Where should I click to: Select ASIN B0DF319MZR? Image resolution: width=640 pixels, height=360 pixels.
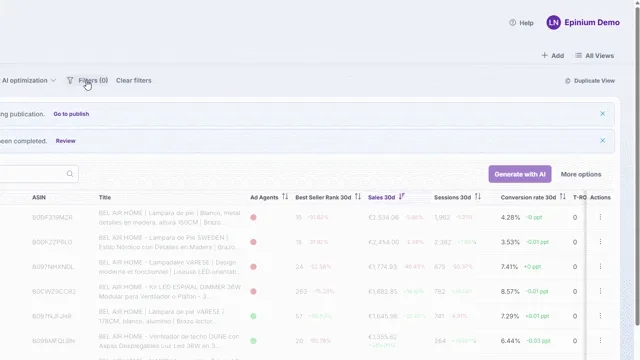pyautogui.click(x=52, y=218)
